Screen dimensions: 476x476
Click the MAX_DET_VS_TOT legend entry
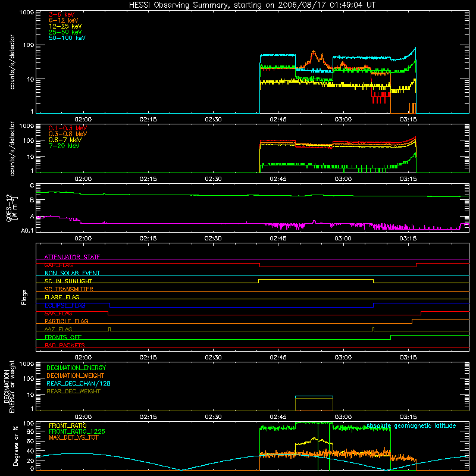click(x=73, y=437)
